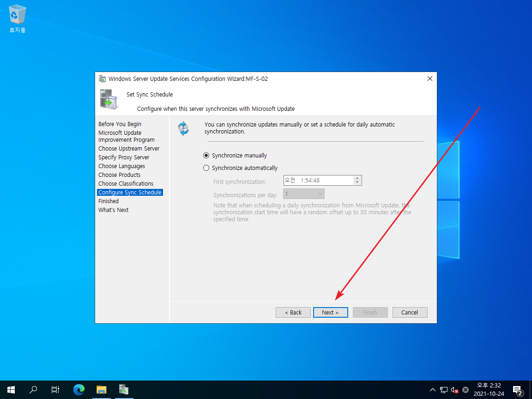
Task: Go to Choose Upstream Server step
Action: pyautogui.click(x=129, y=149)
